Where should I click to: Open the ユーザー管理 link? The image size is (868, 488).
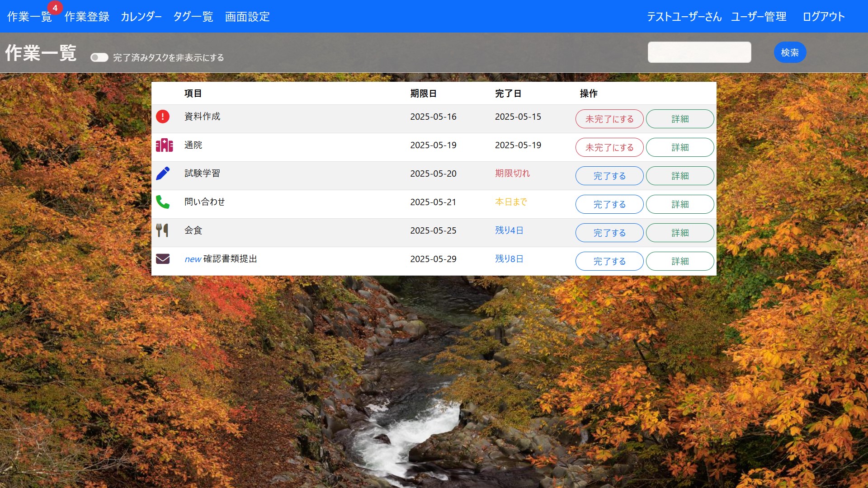759,17
